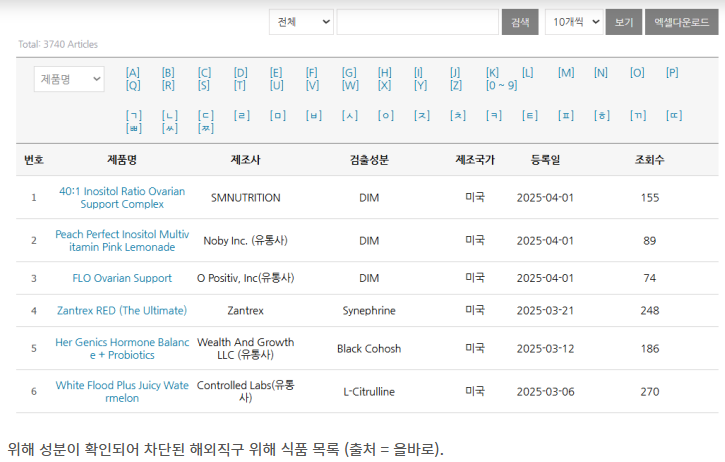Filter by Korean consonant [ㅁ]
Viewport: 725px width, 462px height.
click(x=278, y=115)
